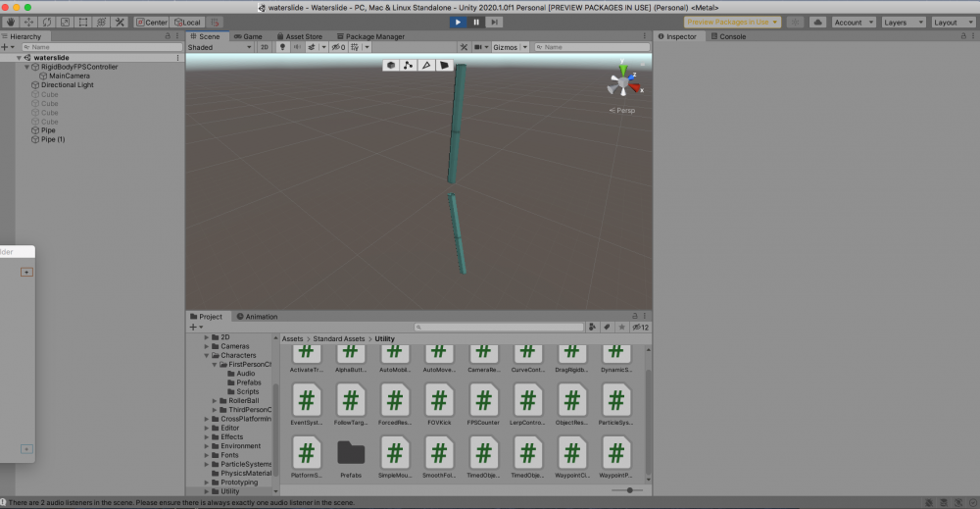Toggle scene audio with the speaker icon
980x509 pixels.
pos(297,47)
